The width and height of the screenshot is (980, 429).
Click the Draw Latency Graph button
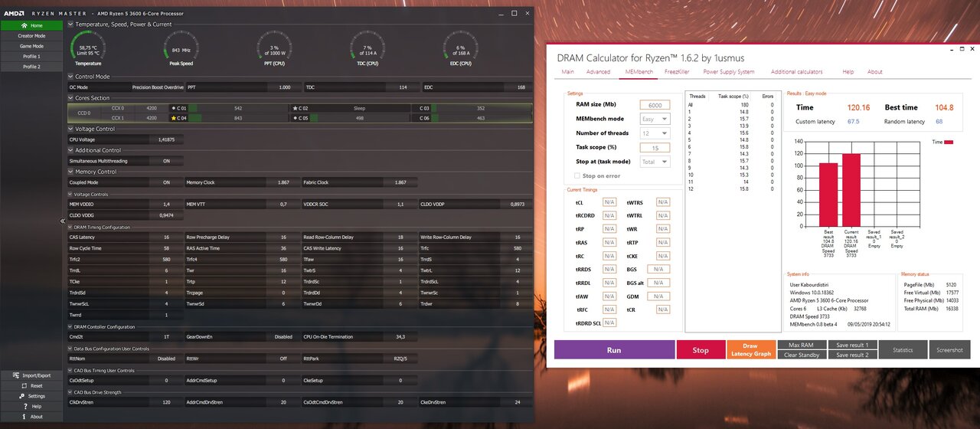click(x=751, y=350)
